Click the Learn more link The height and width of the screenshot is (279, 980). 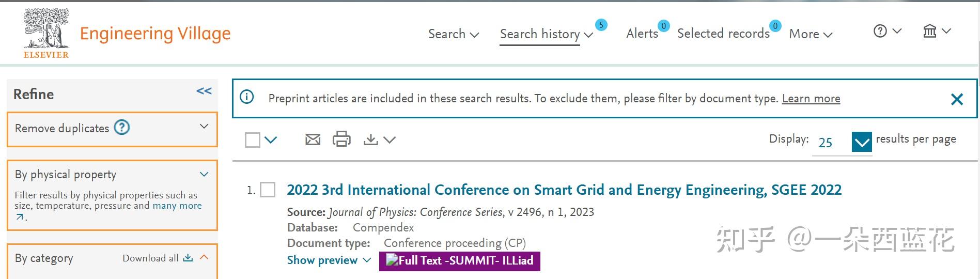point(811,99)
